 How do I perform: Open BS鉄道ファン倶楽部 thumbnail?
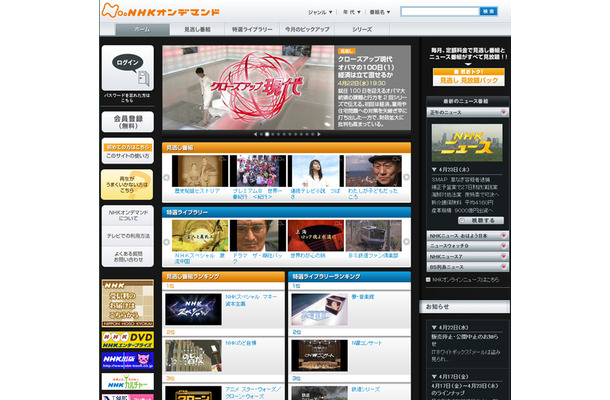(373, 236)
